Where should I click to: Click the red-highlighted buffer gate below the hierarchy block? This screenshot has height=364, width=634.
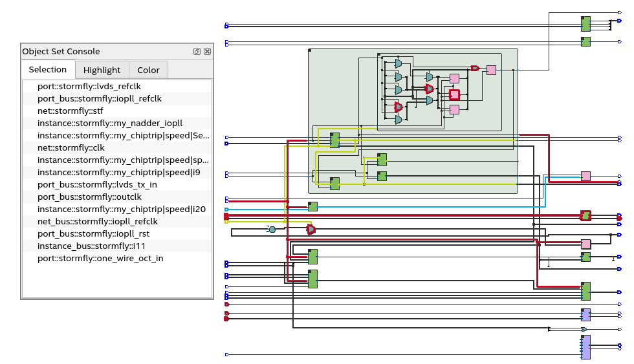click(311, 230)
